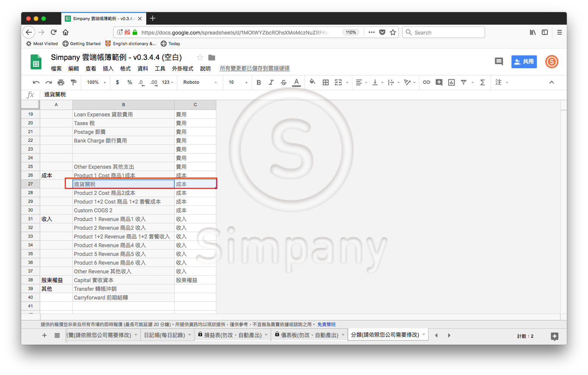The width and height of the screenshot is (588, 375).
Task: Star the document title
Action: click(x=200, y=58)
